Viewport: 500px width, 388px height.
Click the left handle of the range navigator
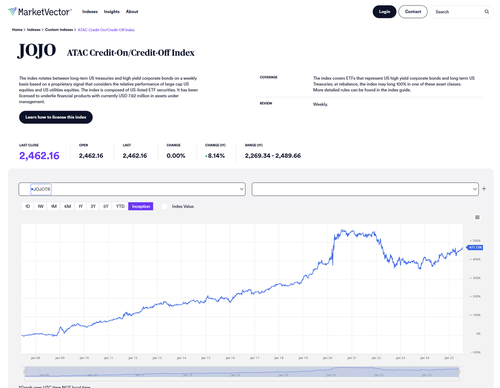point(25,371)
